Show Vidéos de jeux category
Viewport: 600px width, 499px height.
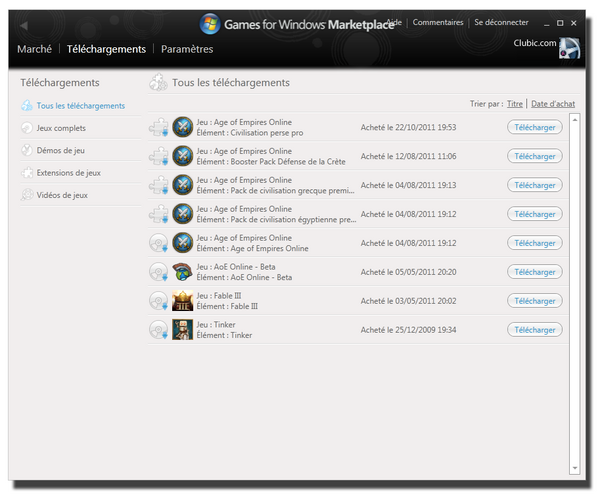point(62,195)
